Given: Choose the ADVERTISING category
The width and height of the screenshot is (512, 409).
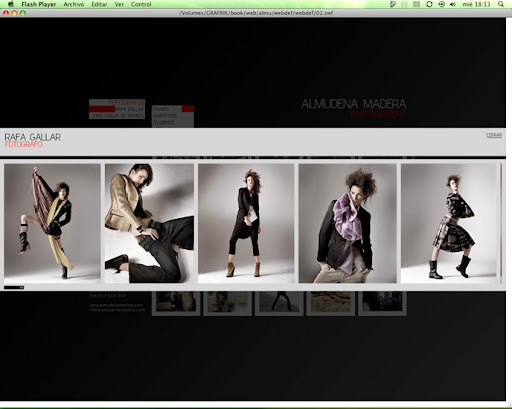Looking at the screenshot, I should 165,116.
